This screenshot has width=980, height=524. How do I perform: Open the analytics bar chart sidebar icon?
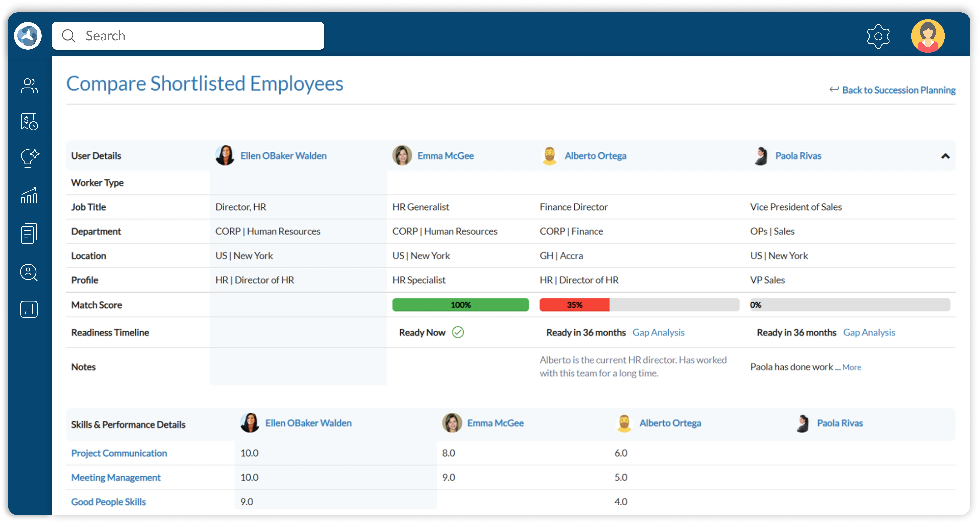(29, 309)
